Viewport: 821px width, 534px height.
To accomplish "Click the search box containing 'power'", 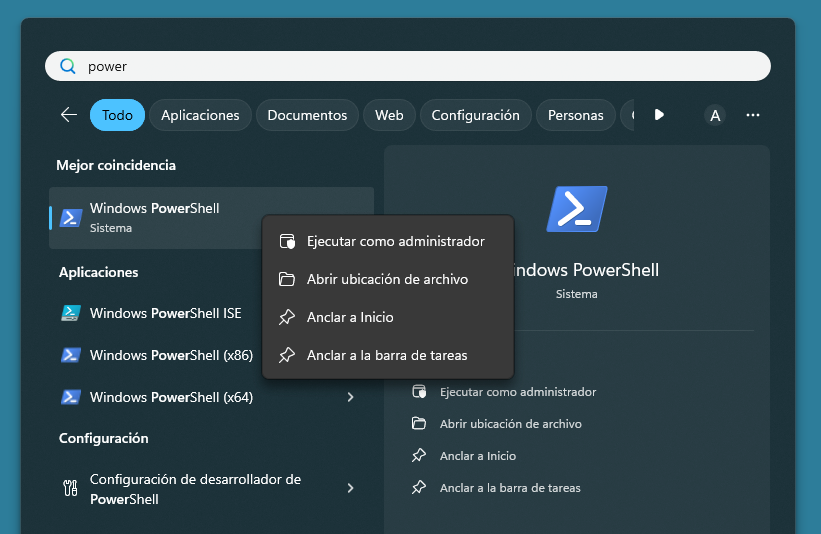I will click(408, 66).
